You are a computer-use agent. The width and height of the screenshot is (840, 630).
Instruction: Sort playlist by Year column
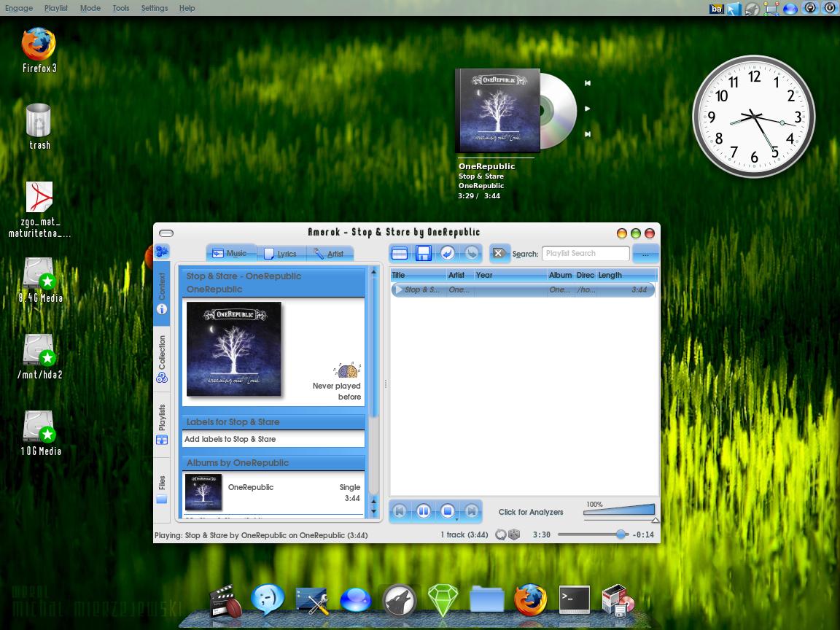click(x=510, y=275)
